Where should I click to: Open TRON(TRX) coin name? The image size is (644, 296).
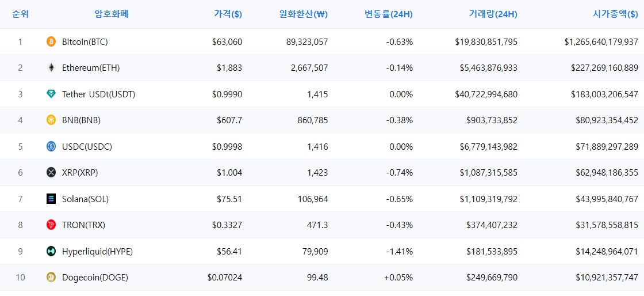coord(84,225)
